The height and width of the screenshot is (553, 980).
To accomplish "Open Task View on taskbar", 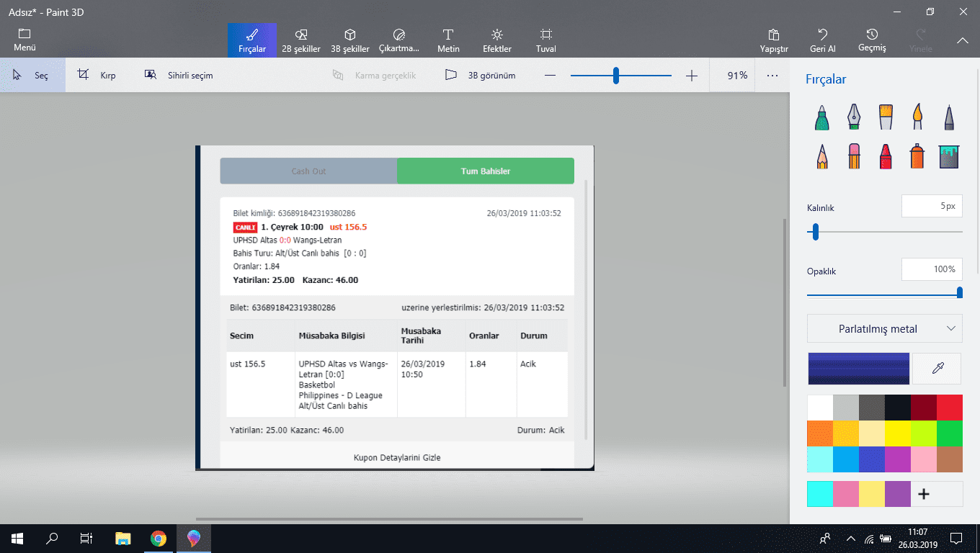I will pos(86,538).
